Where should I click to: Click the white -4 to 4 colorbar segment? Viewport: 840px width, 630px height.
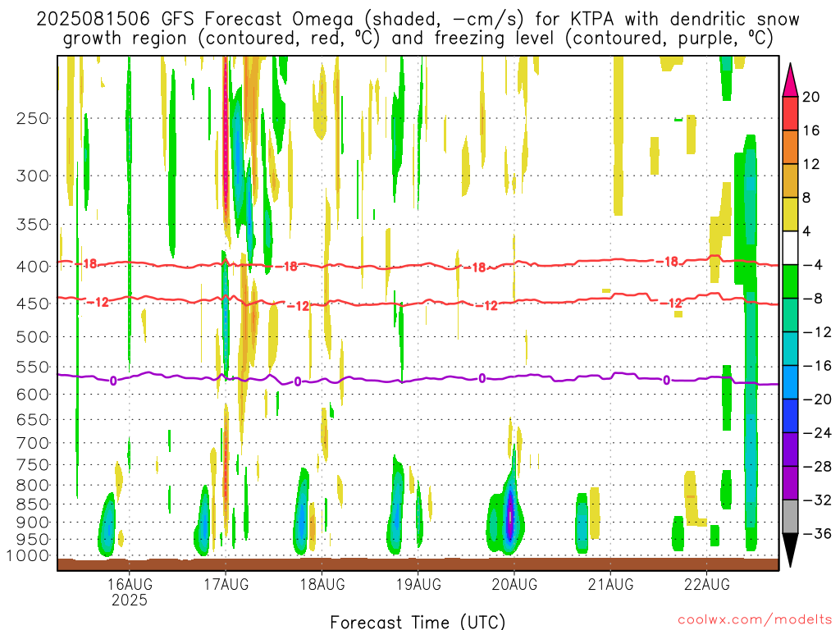tap(790, 248)
